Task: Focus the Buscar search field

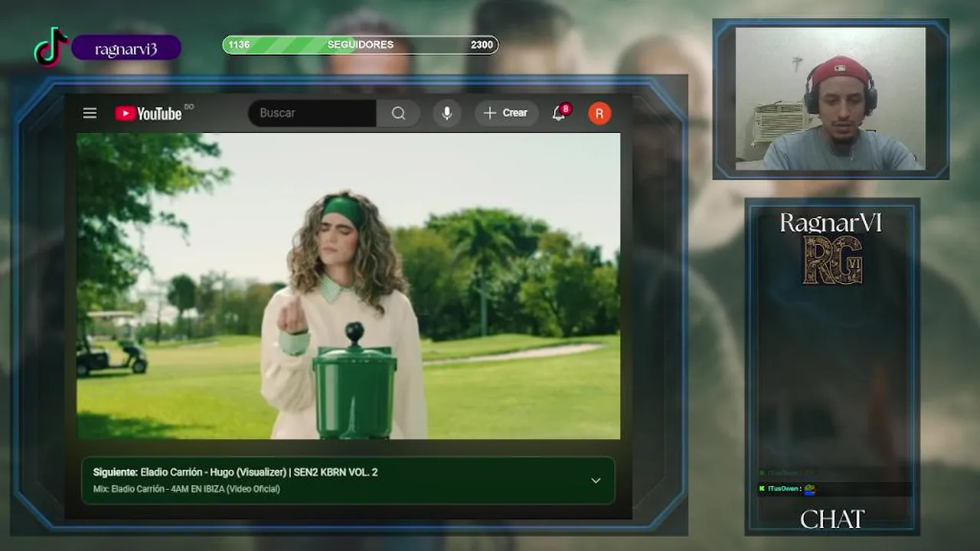Action: tap(312, 113)
